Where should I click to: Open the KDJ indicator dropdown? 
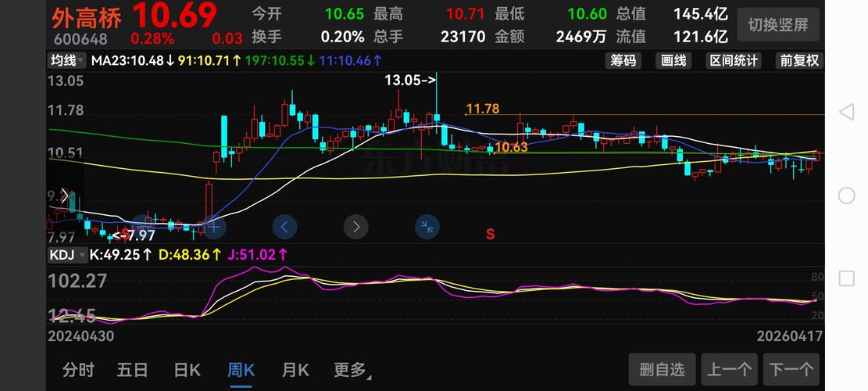[x=67, y=255]
